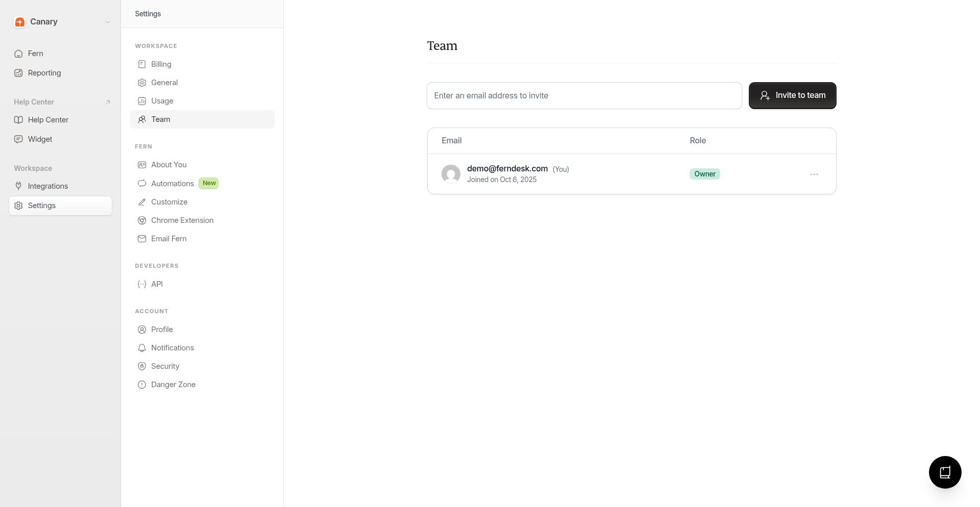The height and width of the screenshot is (507, 980).
Task: Click the Customize pen icon
Action: [x=142, y=201]
